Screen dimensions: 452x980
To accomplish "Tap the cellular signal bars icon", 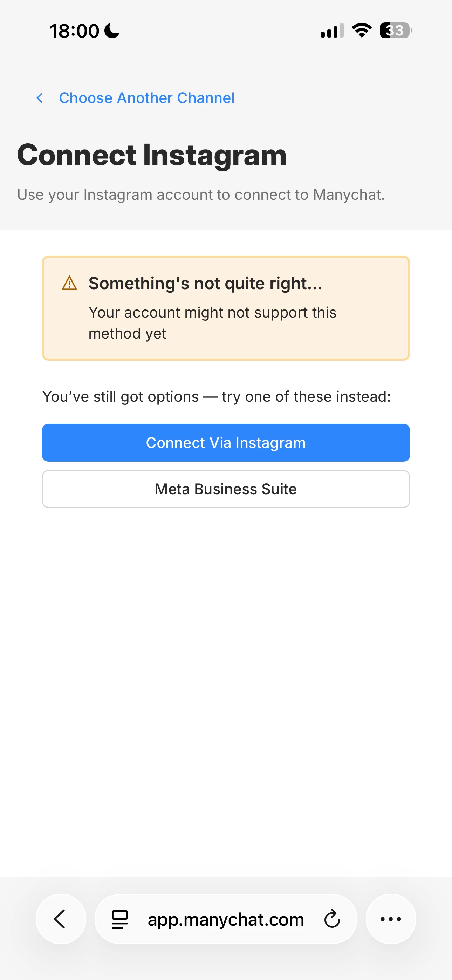I will click(332, 31).
